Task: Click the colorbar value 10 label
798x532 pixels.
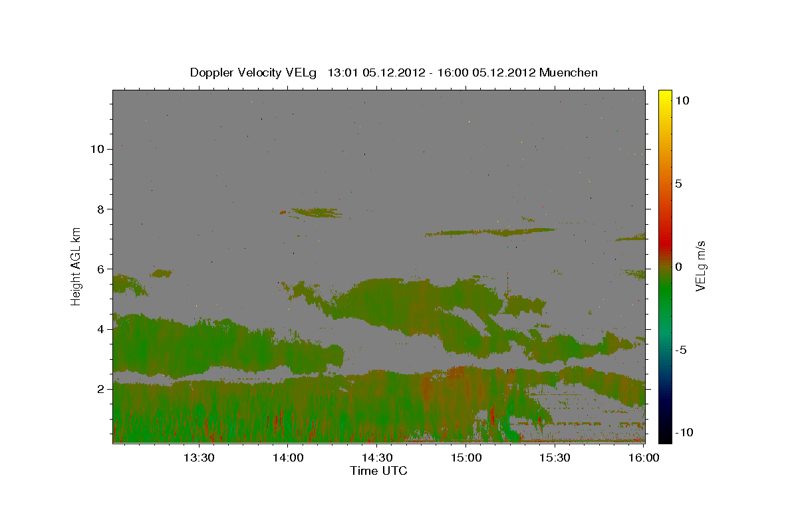Action: 682,100
